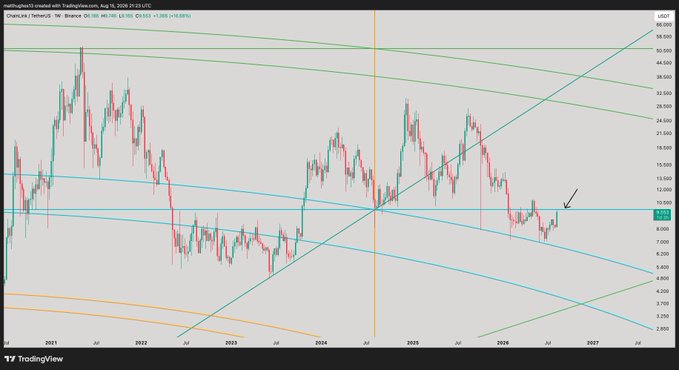The width and height of the screenshot is (679, 370).
Task: Click the 2023 label on time axis
Action: (x=231, y=343)
